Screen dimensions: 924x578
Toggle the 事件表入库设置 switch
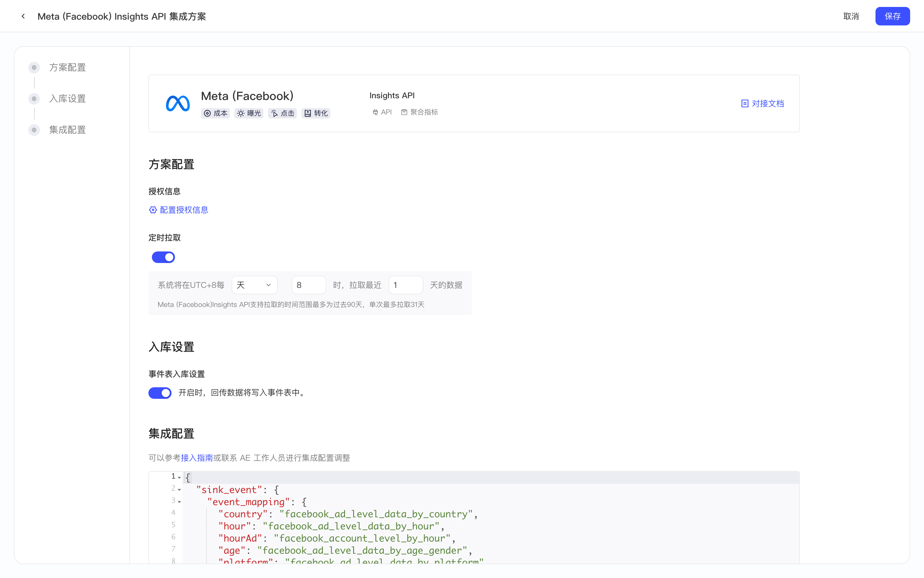tap(160, 393)
